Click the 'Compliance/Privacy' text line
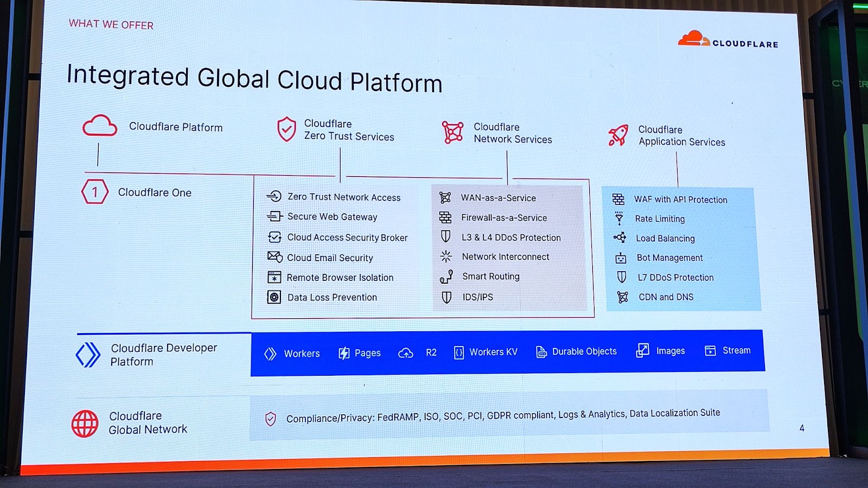 (503, 415)
